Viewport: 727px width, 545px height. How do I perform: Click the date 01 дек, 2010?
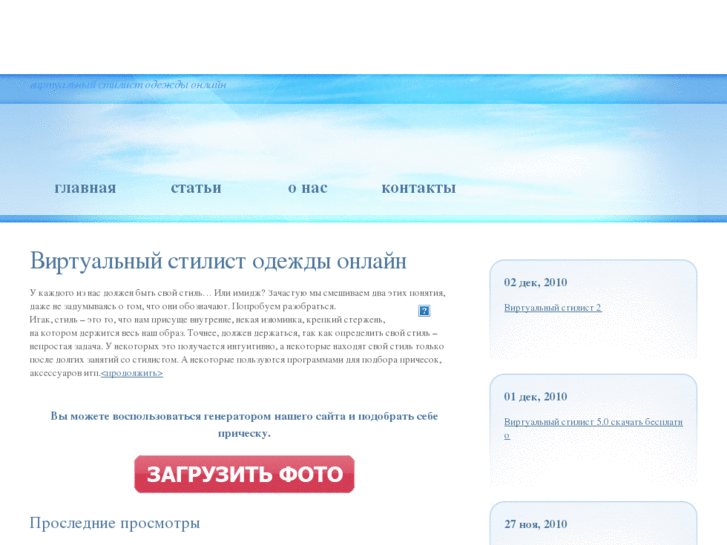(x=536, y=397)
